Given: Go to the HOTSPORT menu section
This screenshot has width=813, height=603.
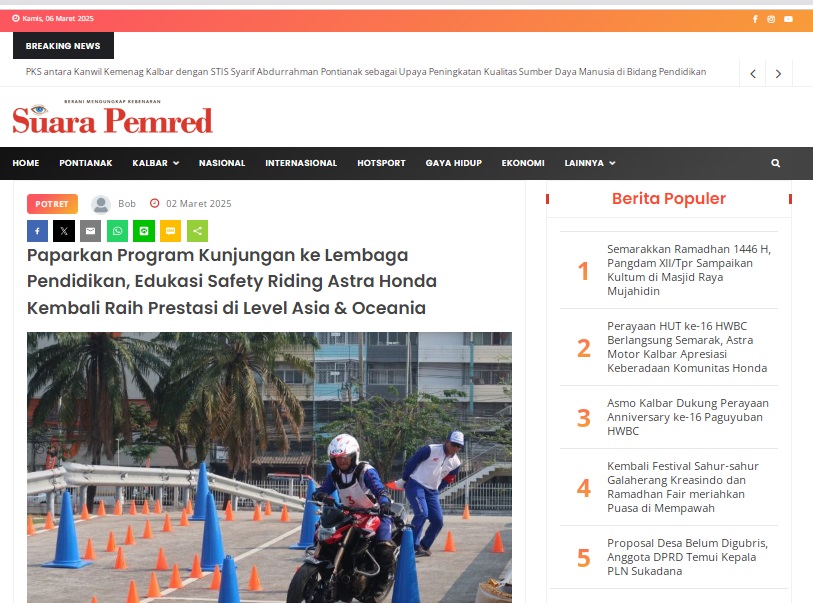Looking at the screenshot, I should click(381, 163).
